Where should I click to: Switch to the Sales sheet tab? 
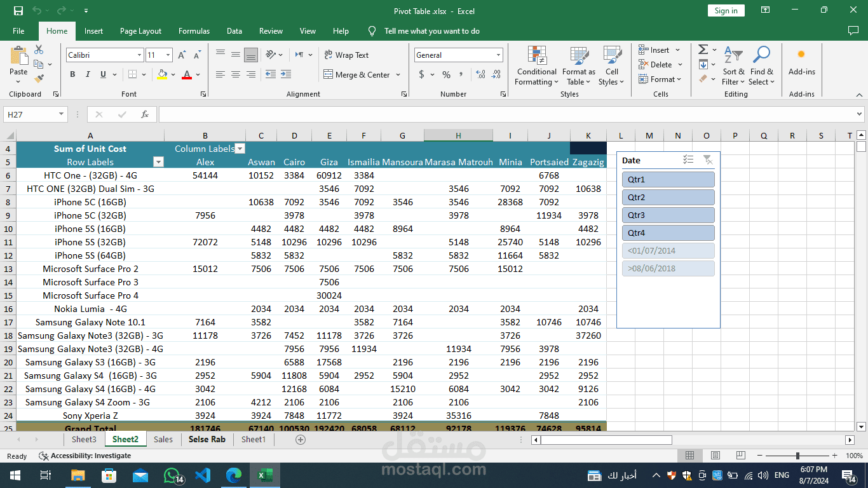point(163,439)
